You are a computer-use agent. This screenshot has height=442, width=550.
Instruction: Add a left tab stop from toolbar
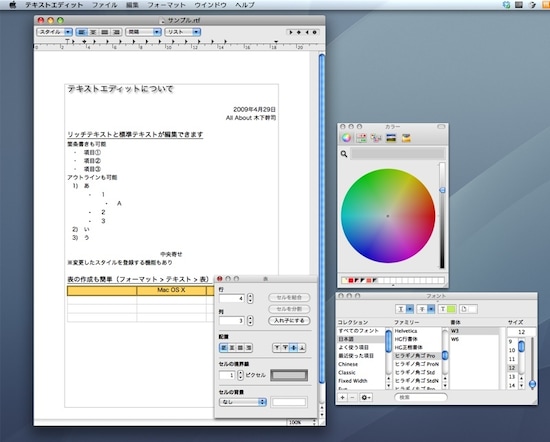(x=290, y=32)
